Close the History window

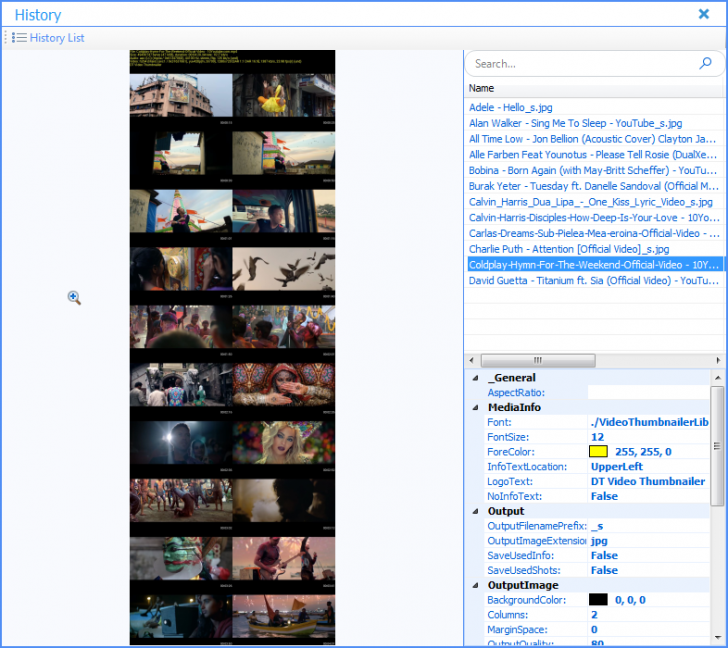pyautogui.click(x=703, y=14)
